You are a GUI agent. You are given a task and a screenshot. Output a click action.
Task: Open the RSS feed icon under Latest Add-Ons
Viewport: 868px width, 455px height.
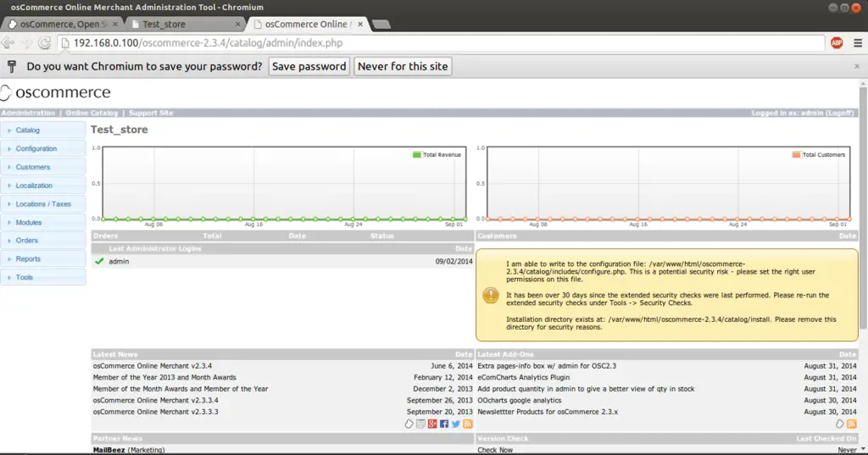pyautogui.click(x=851, y=424)
